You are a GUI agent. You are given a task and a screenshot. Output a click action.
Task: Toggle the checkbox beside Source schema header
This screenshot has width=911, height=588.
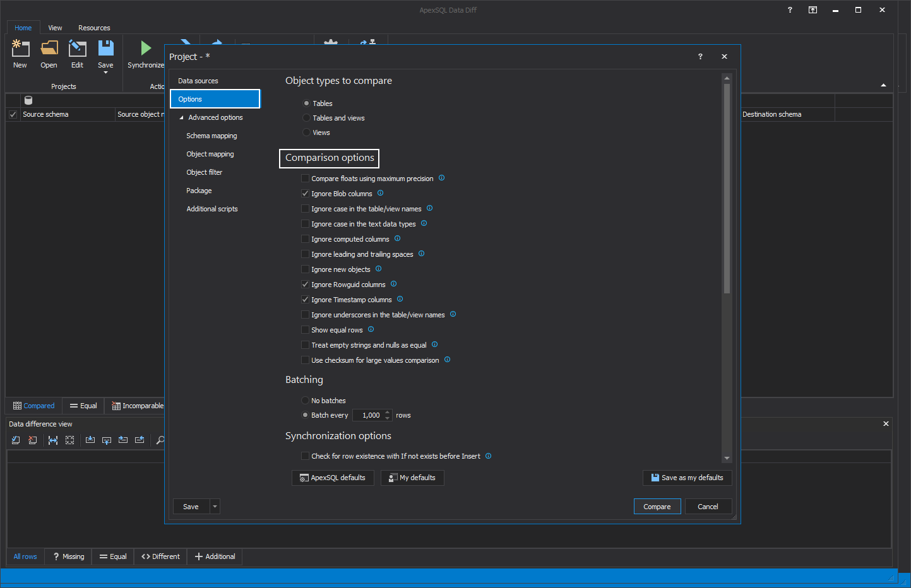[x=13, y=115]
